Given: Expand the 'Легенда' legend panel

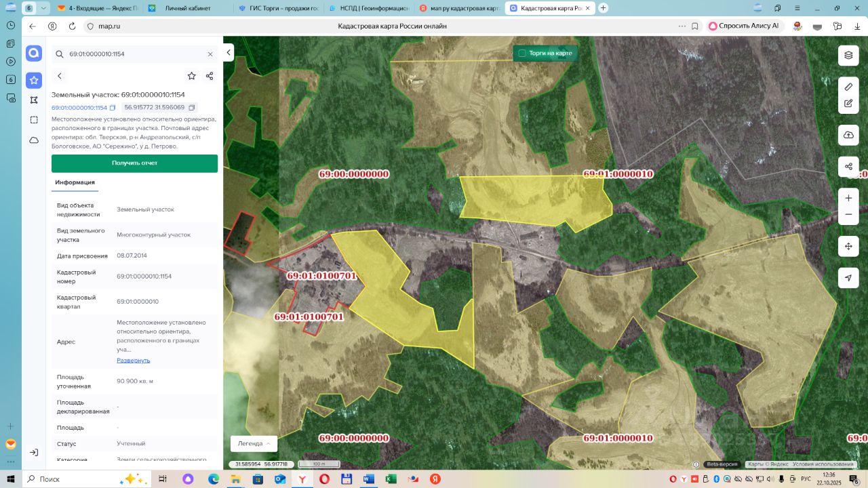Looking at the screenshot, I should (x=254, y=443).
